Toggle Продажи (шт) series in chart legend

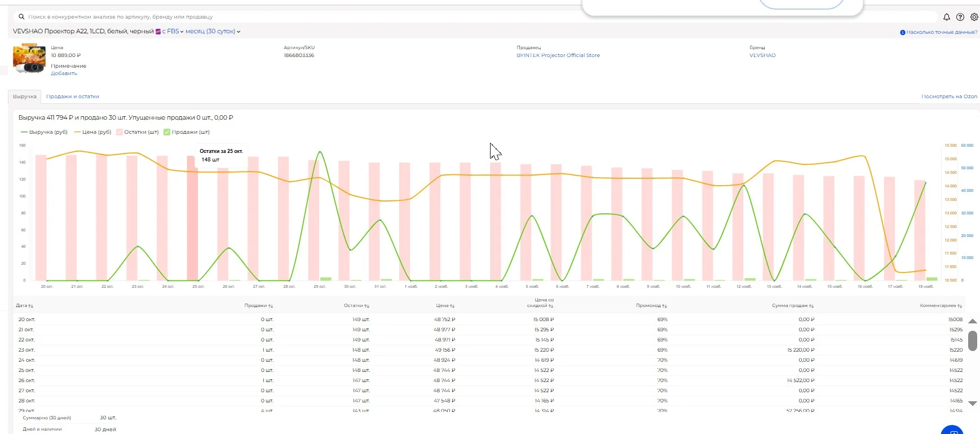click(187, 132)
